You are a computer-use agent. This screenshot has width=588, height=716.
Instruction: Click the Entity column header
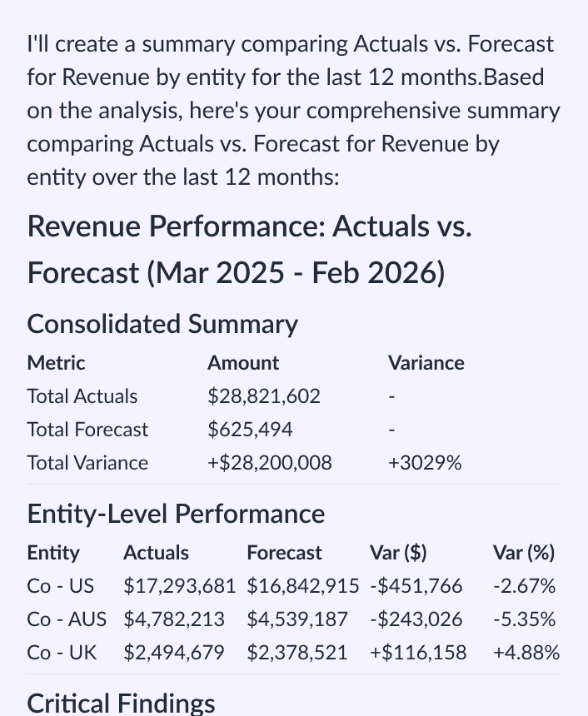tap(53, 553)
